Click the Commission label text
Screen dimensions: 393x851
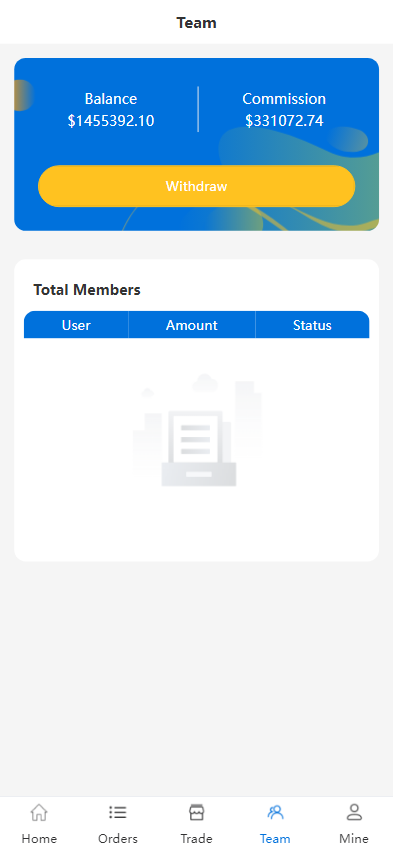(x=284, y=99)
